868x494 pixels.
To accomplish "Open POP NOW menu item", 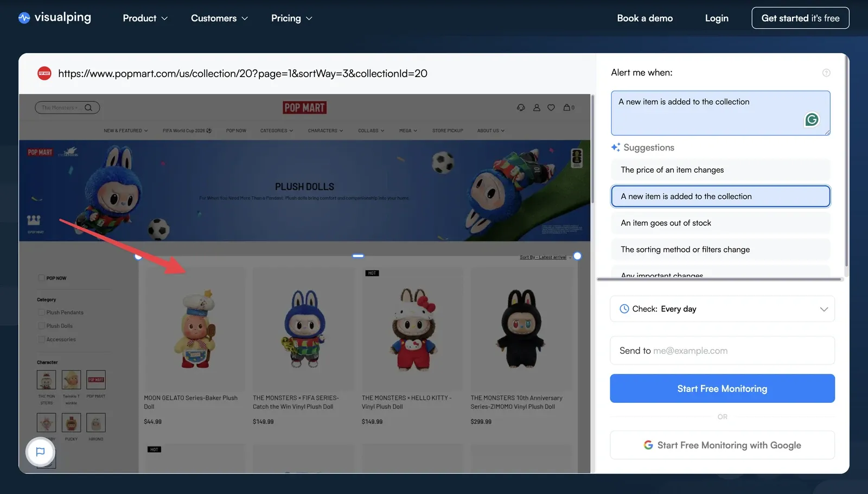I will (236, 131).
